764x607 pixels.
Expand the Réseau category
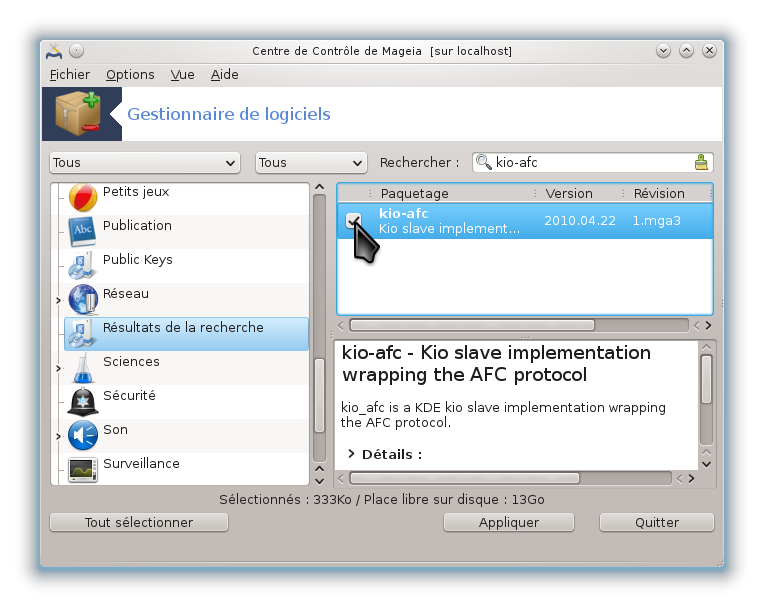[58, 300]
